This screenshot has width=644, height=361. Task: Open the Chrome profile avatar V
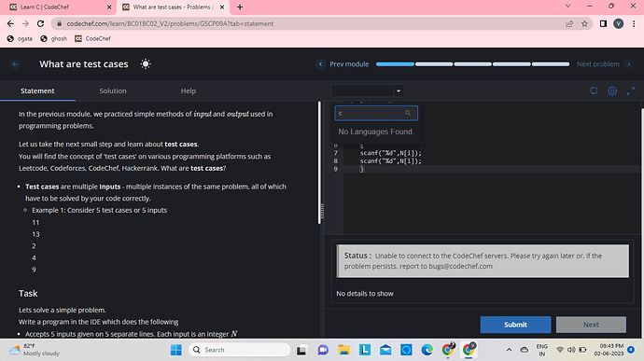(x=618, y=24)
